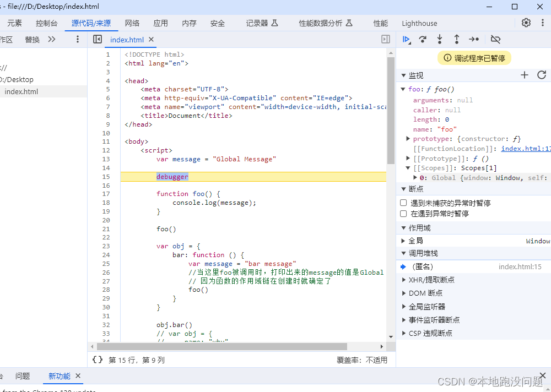Viewport: 551px width, 392px height.
Task: Click the highlighted debugger statement
Action: tap(172, 176)
